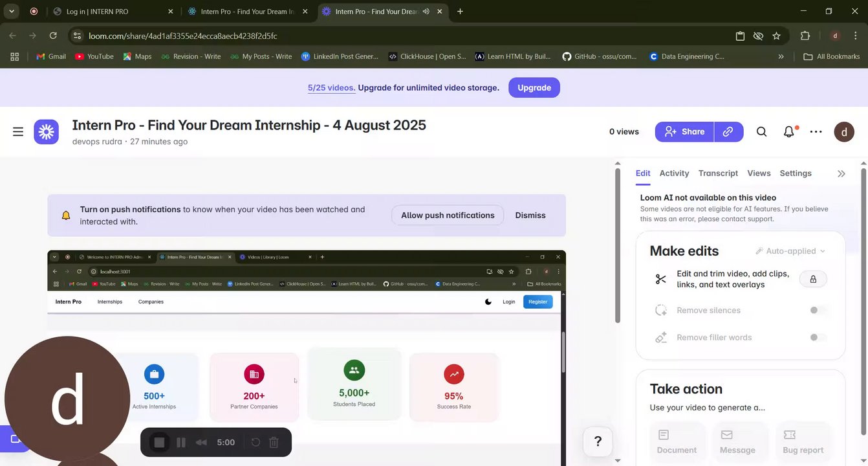Open the notifications bell
The image size is (868, 466).
coord(789,131)
